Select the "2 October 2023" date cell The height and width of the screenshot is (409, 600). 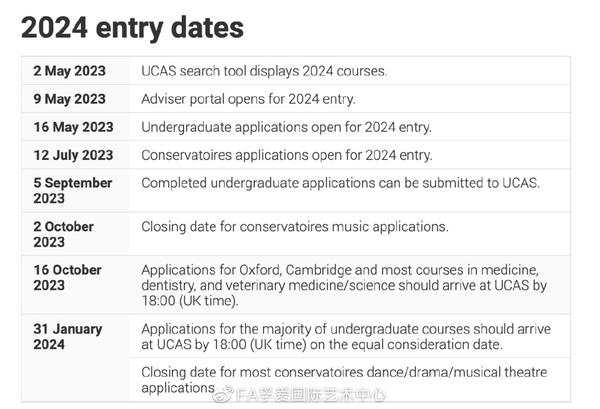coord(63,234)
